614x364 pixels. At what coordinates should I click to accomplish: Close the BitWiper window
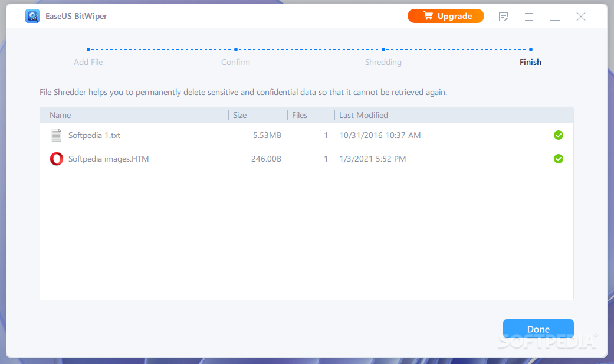pos(581,17)
